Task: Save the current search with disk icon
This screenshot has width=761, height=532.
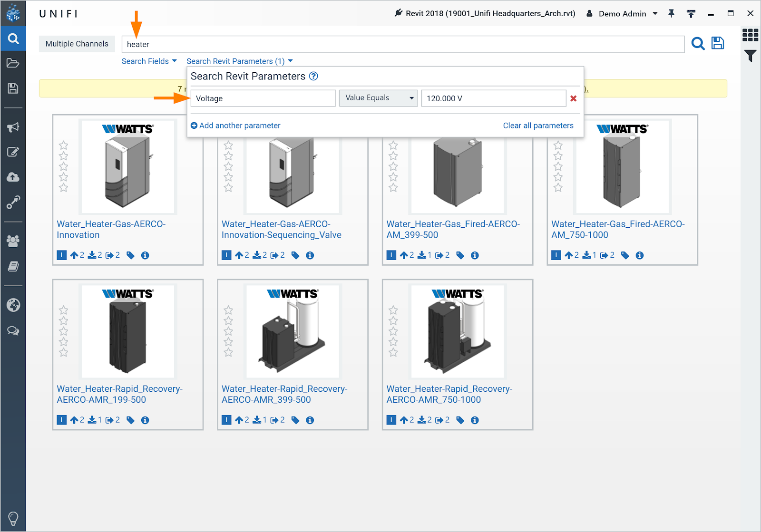Action: [x=718, y=43]
